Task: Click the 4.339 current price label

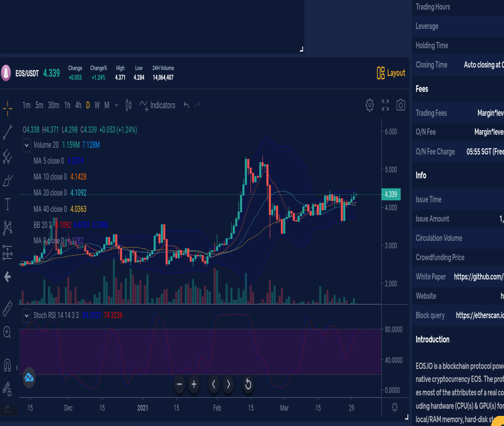Action: tap(391, 194)
